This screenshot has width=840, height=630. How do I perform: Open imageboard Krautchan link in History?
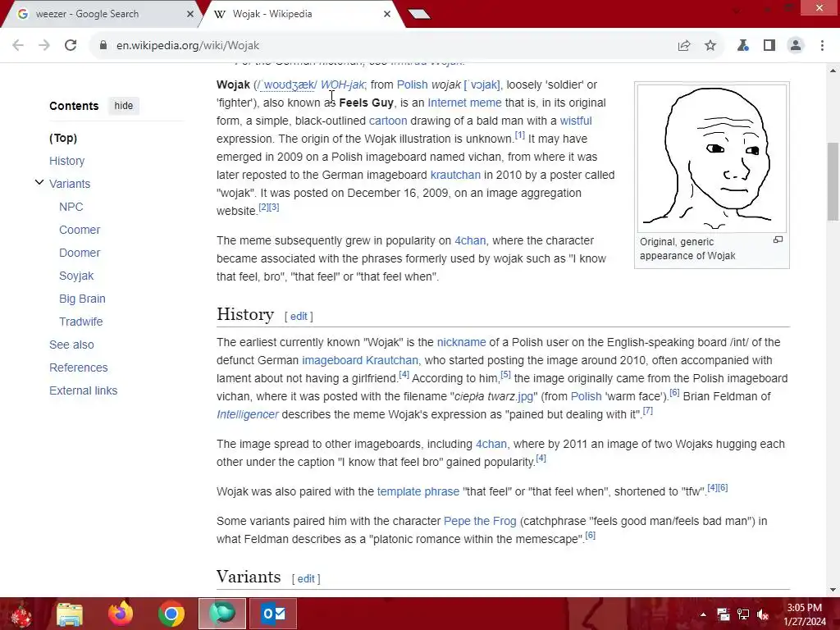[x=360, y=361]
